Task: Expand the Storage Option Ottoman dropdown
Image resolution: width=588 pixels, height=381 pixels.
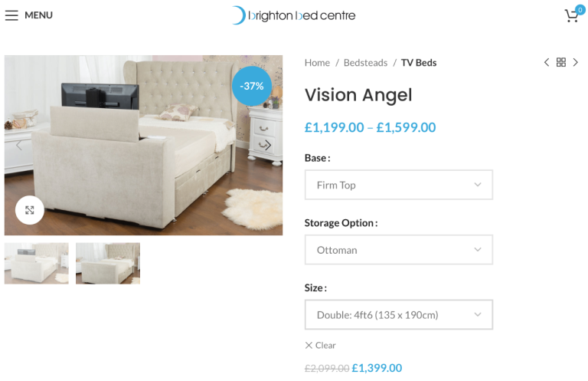Action: click(399, 250)
